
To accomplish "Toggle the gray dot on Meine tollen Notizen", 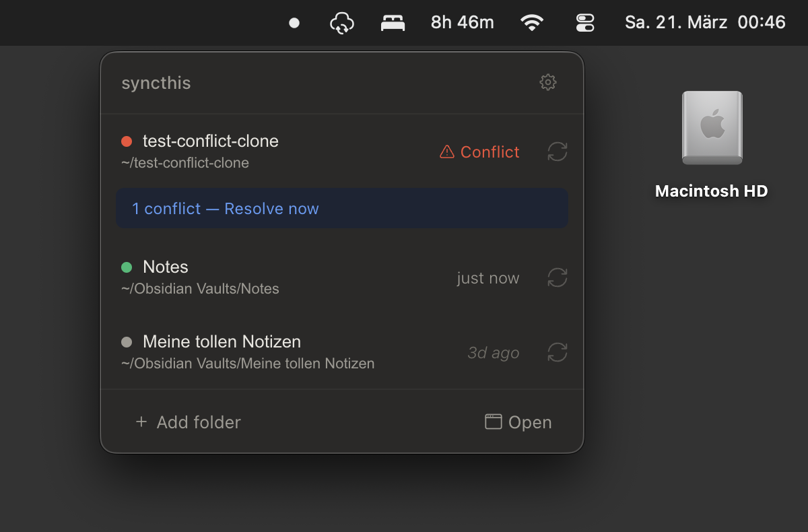I will pos(127,341).
